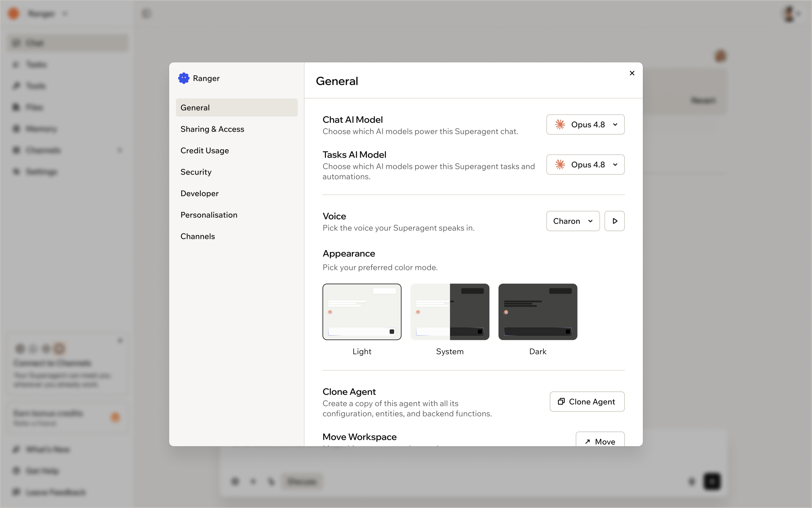Close the settings dialog with the X
This screenshot has height=508, width=812.
click(x=632, y=73)
